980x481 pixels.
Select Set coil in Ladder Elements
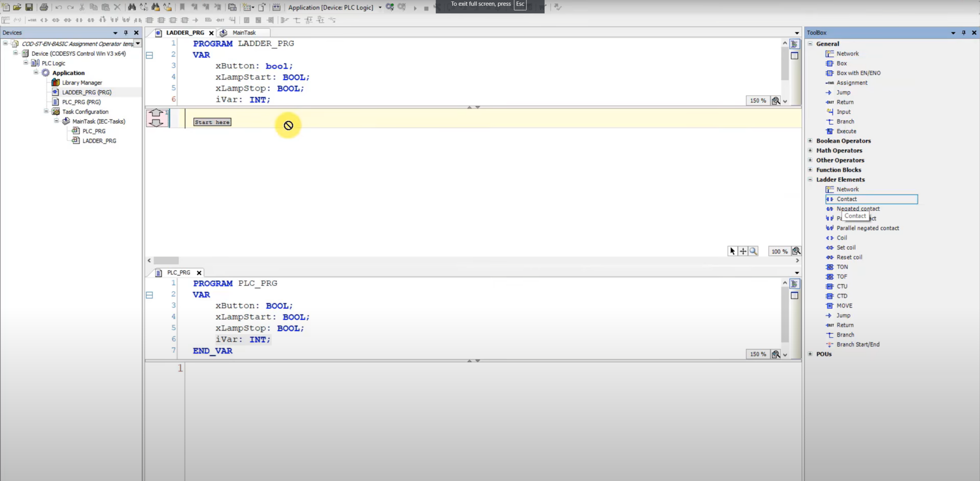pos(846,247)
